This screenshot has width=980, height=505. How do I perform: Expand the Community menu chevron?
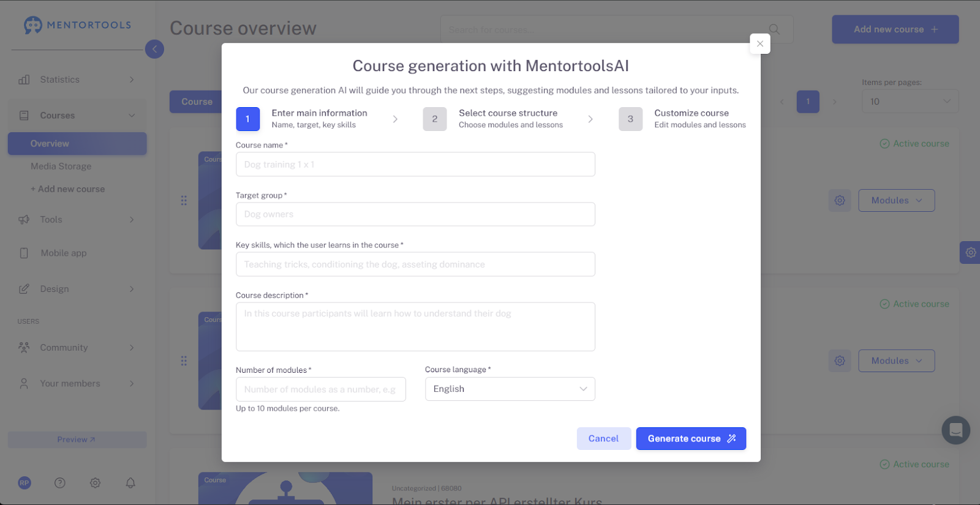click(x=132, y=348)
